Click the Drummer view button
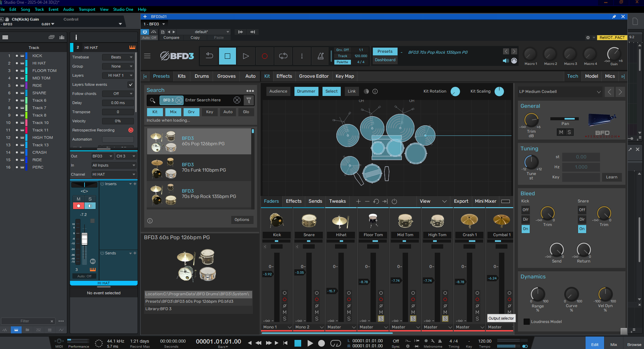Image resolution: width=644 pixels, height=349 pixels. [x=306, y=91]
